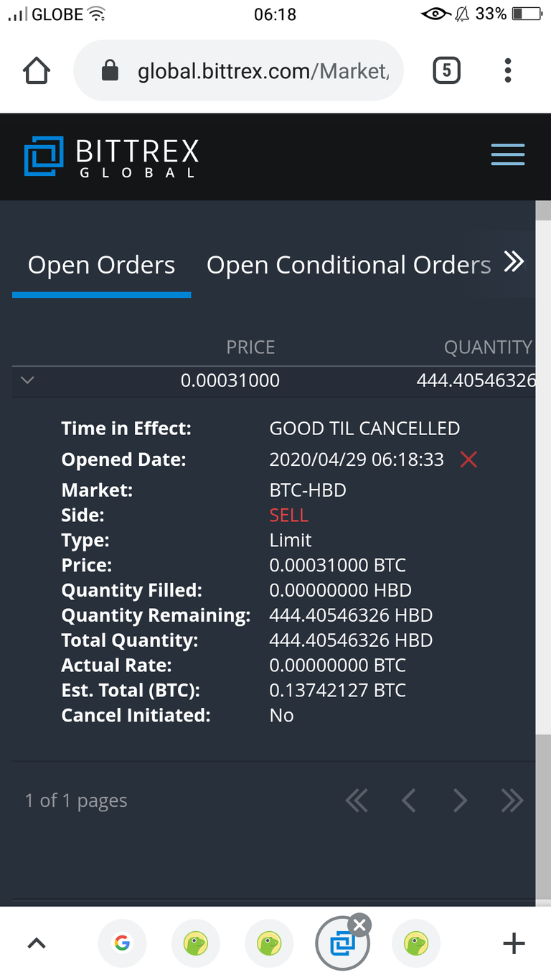Image resolution: width=551 pixels, height=980 pixels.
Task: Cancel the order with red X
Action: (x=468, y=459)
